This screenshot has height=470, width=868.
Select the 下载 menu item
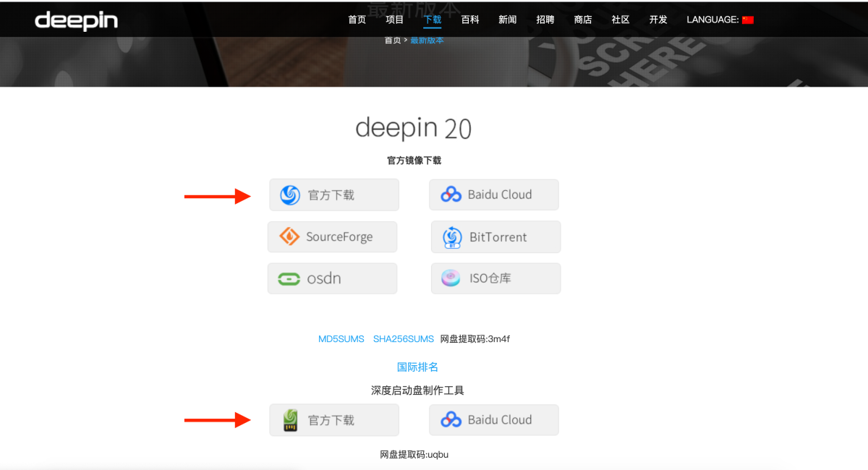coord(433,20)
